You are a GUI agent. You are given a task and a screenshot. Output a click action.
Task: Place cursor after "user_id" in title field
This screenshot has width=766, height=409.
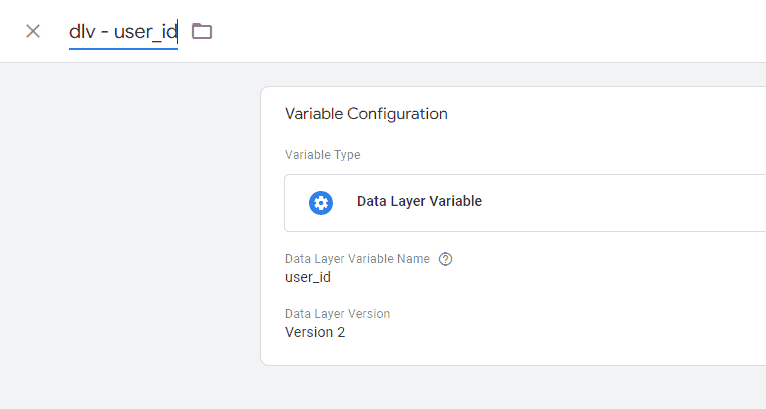tap(177, 32)
